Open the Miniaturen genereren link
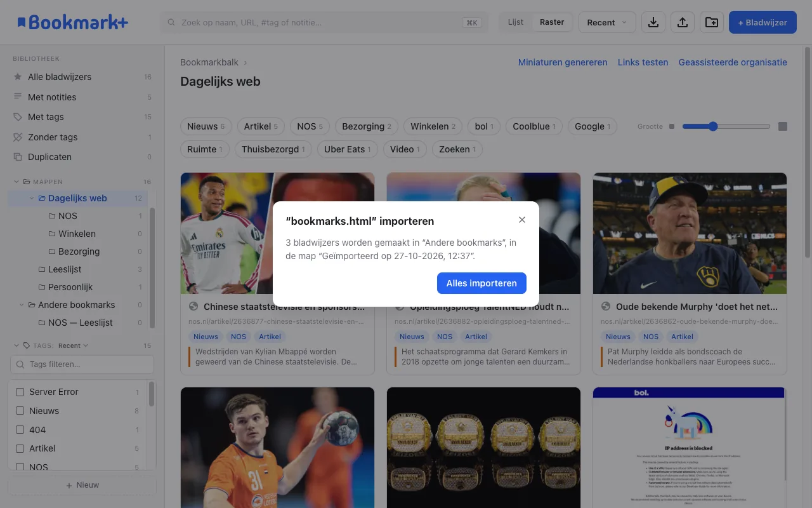 563,62
